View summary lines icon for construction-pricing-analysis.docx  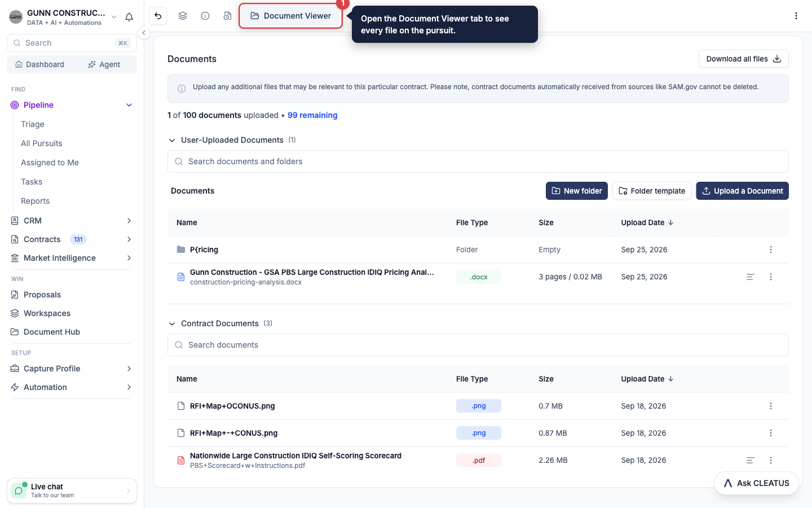coord(751,277)
